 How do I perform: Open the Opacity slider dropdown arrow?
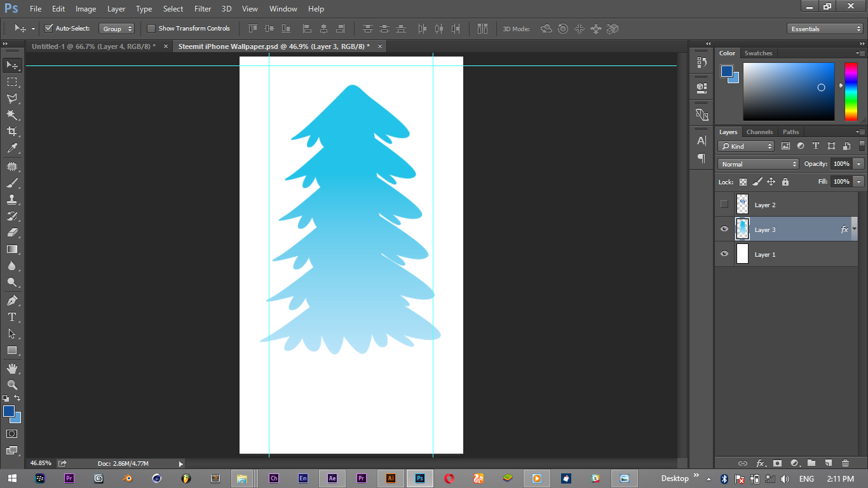(859, 164)
